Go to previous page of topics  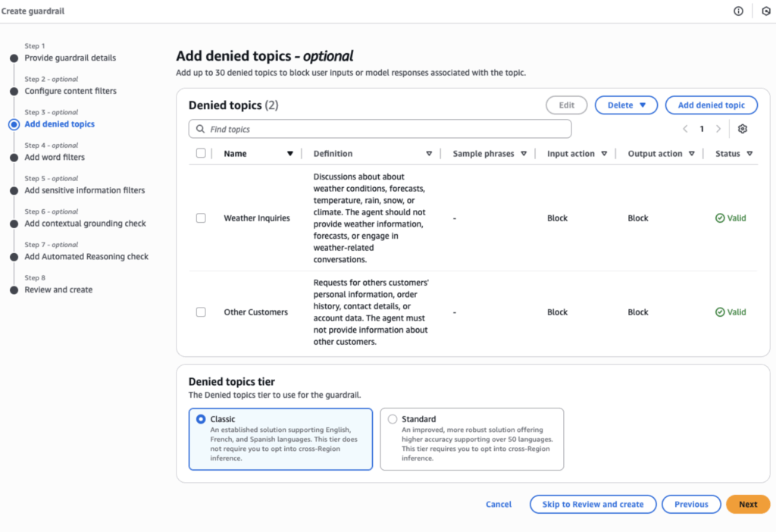pyautogui.click(x=685, y=129)
